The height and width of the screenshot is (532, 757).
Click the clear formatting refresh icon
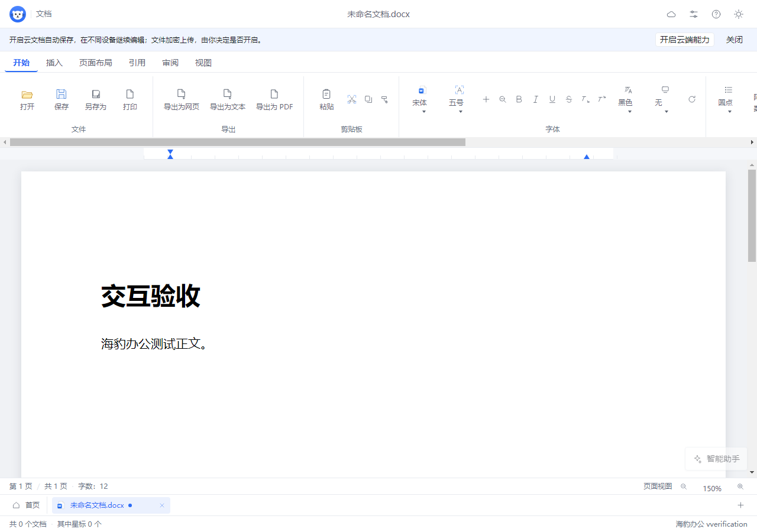click(692, 99)
